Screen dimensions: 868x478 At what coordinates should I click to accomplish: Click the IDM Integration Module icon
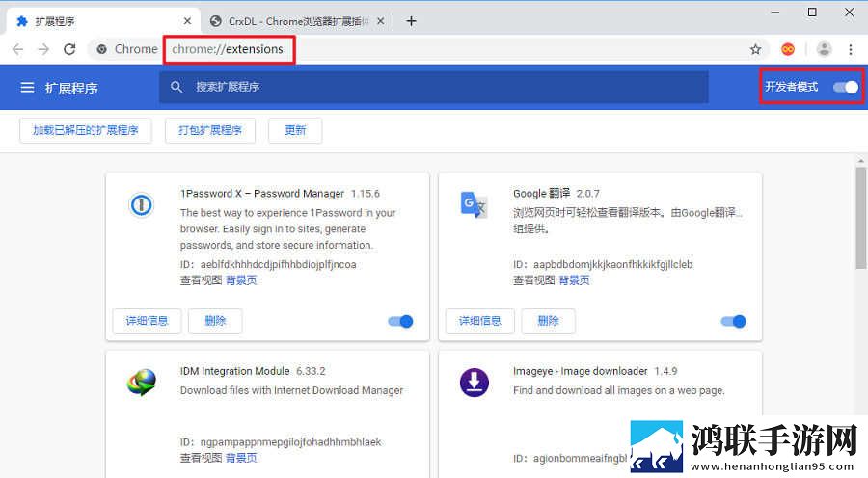[141, 383]
